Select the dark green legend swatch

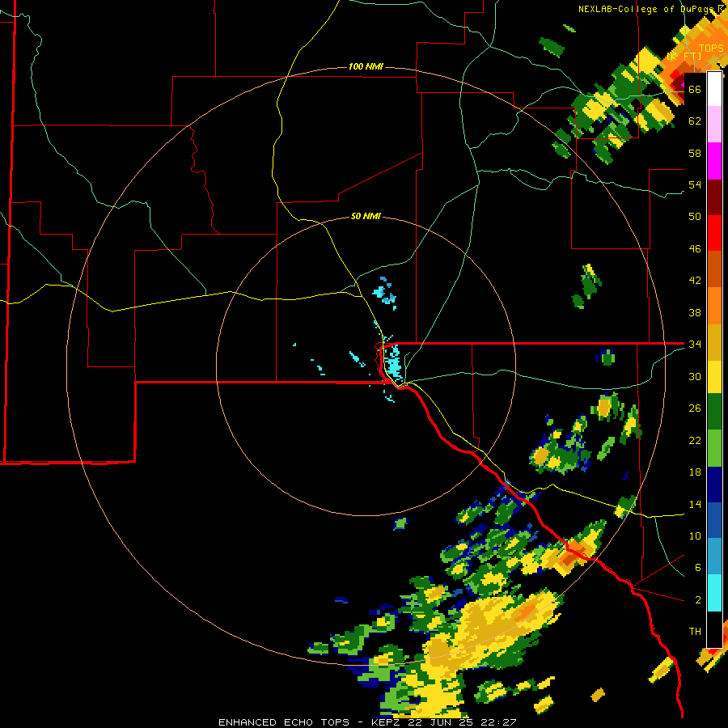click(714, 412)
